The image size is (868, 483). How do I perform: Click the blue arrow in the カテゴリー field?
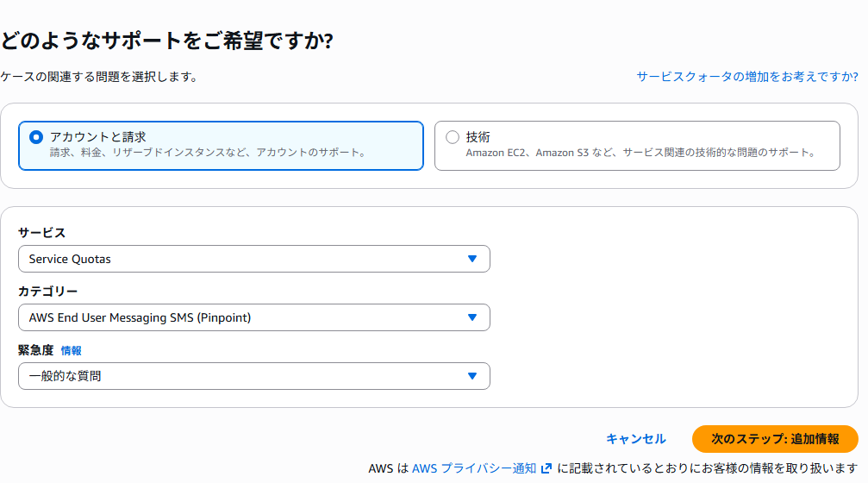pyautogui.click(x=471, y=317)
